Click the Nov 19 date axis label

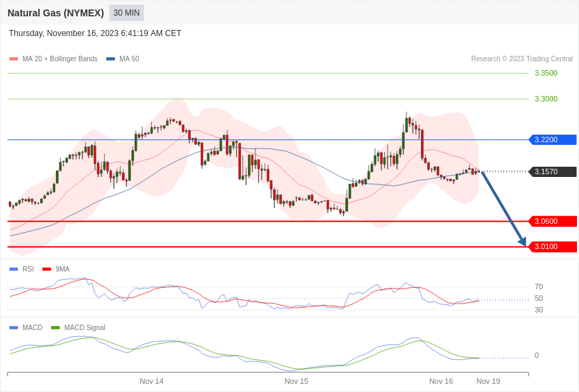[488, 381]
